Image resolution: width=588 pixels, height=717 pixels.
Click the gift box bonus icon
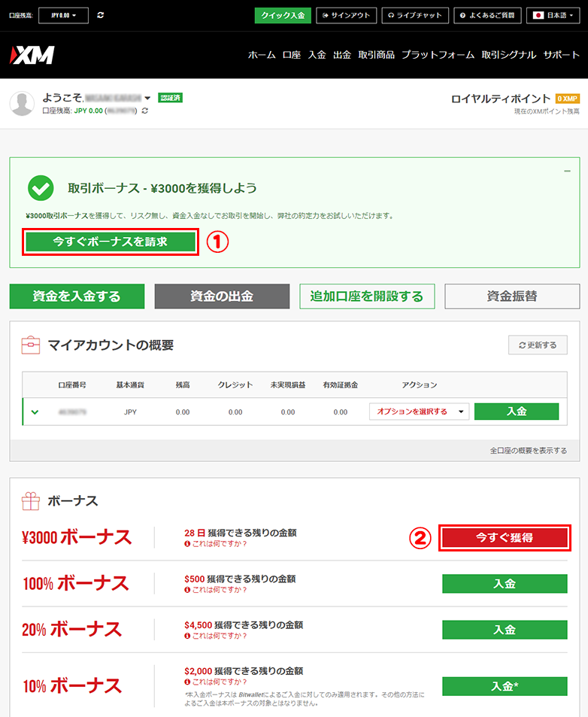(31, 501)
